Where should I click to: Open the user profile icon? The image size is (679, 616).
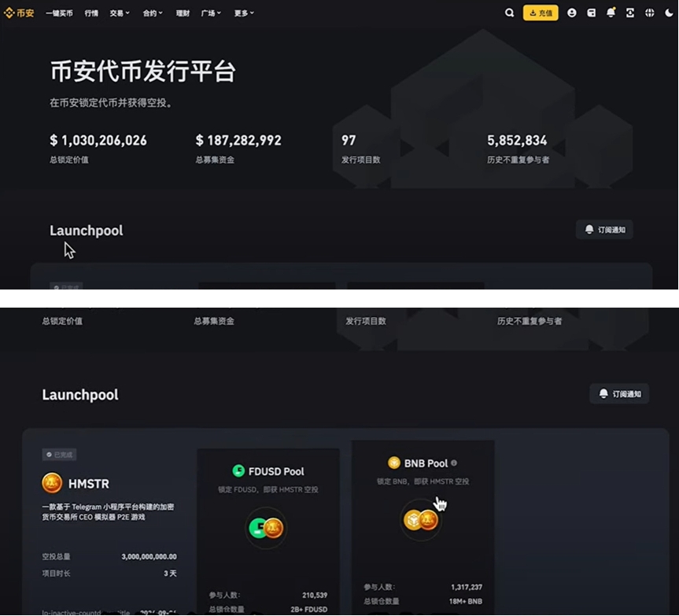pyautogui.click(x=572, y=13)
